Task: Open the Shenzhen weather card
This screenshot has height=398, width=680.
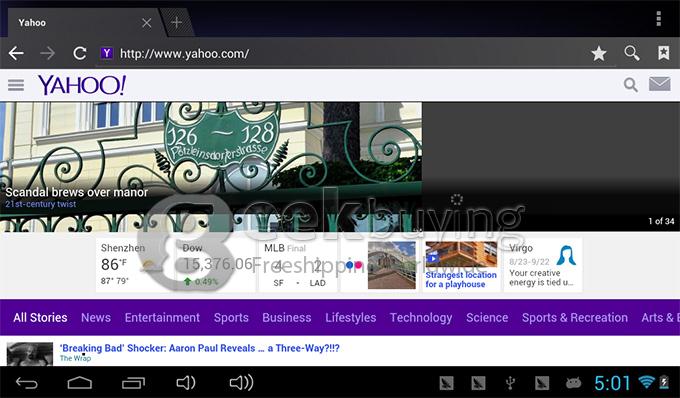Action: point(135,264)
